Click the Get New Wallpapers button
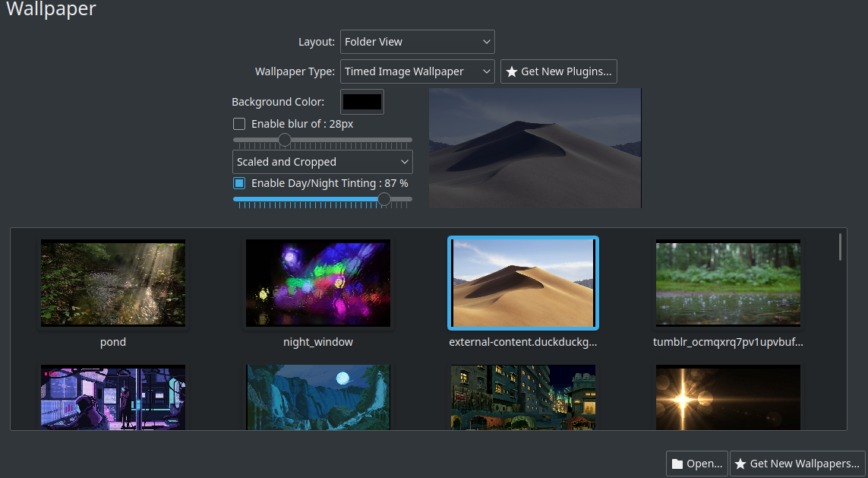Screen dimensions: 868x478 coord(797,464)
